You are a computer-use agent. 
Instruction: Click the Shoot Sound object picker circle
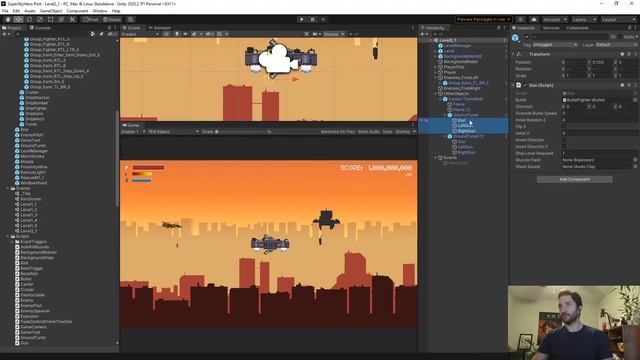tap(635, 167)
